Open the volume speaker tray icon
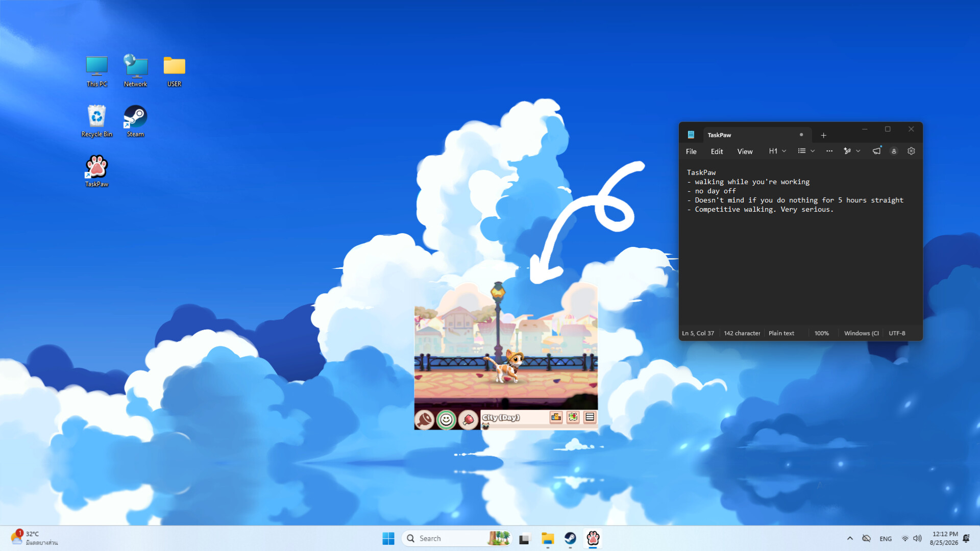This screenshot has width=980, height=551. point(917,538)
